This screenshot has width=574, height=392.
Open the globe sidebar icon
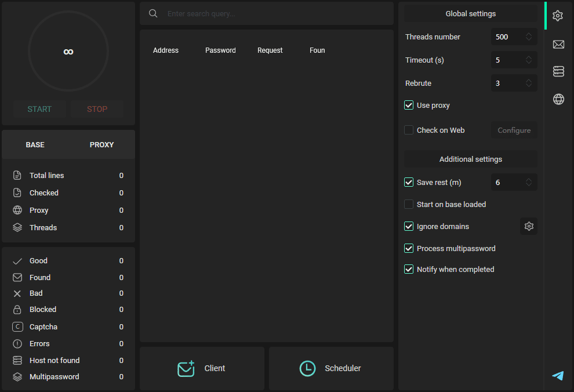point(558,99)
